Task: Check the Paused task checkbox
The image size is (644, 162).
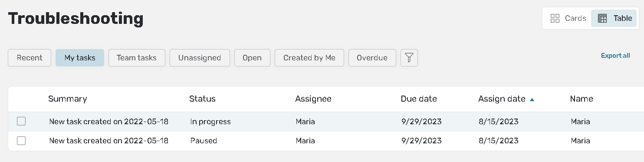Action: coord(21,141)
